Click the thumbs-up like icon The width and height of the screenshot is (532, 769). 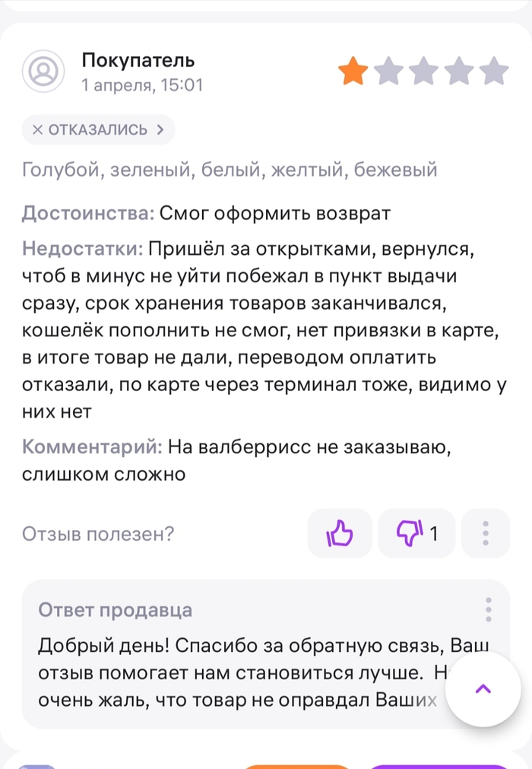(x=340, y=533)
